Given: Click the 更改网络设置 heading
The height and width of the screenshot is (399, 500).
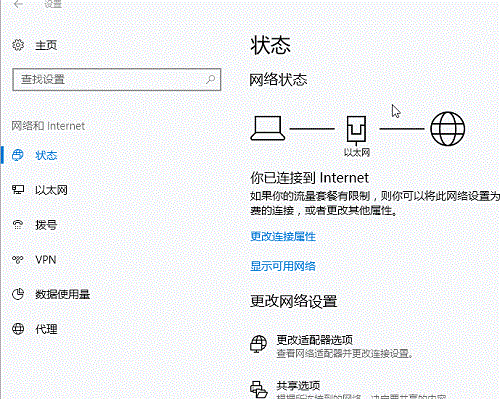Looking at the screenshot, I should point(294,301).
